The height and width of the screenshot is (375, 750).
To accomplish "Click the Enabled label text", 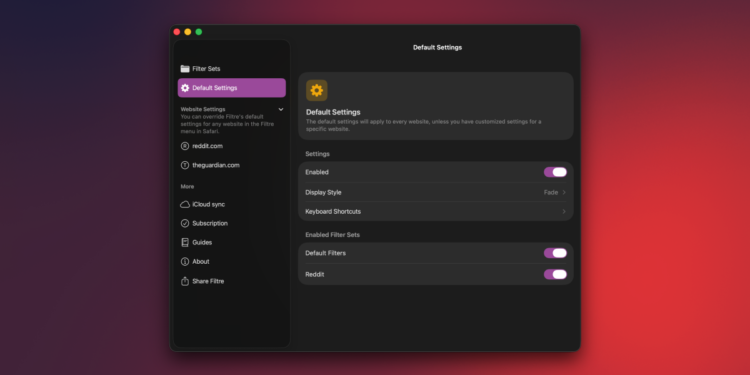I will (317, 172).
